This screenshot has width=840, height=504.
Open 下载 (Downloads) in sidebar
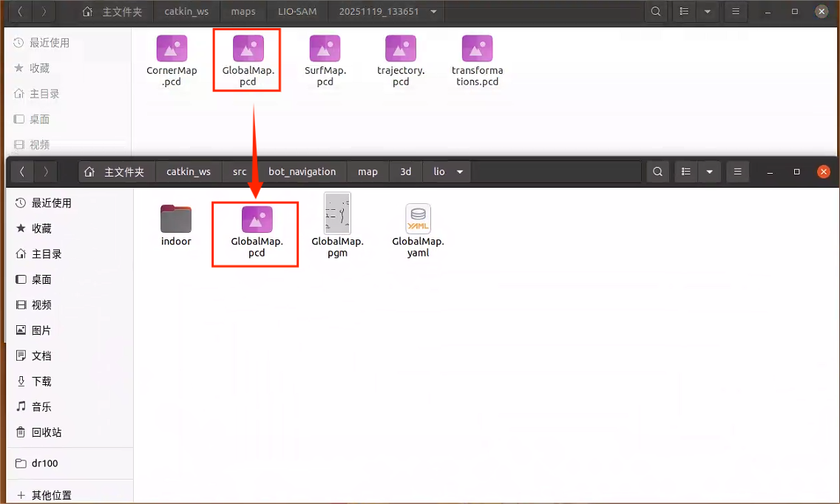point(42,381)
